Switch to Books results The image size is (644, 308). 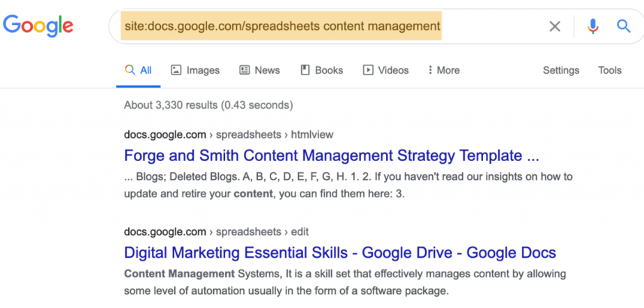pos(322,70)
